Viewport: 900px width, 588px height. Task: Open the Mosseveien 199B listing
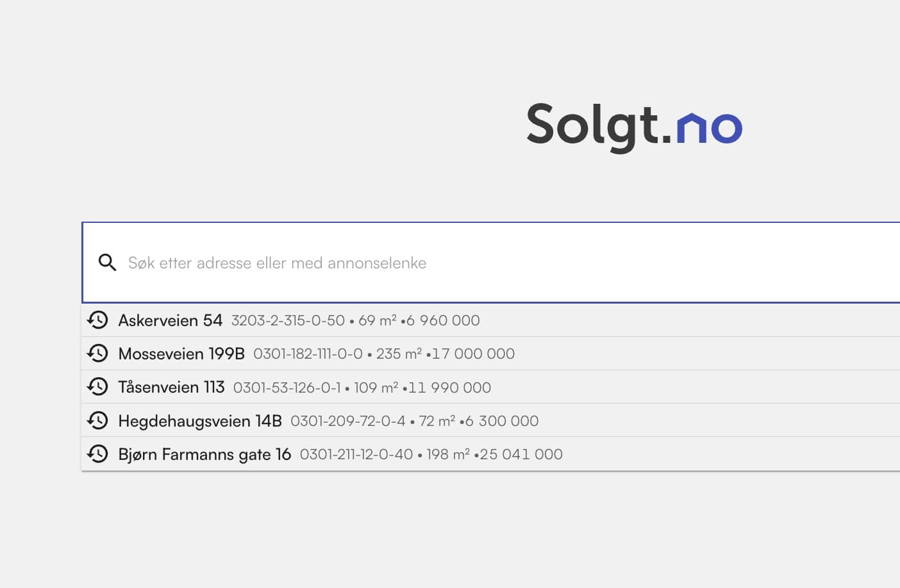(181, 354)
